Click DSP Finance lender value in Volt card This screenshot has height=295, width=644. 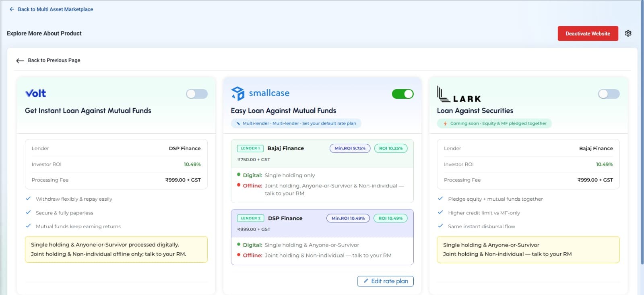click(185, 148)
